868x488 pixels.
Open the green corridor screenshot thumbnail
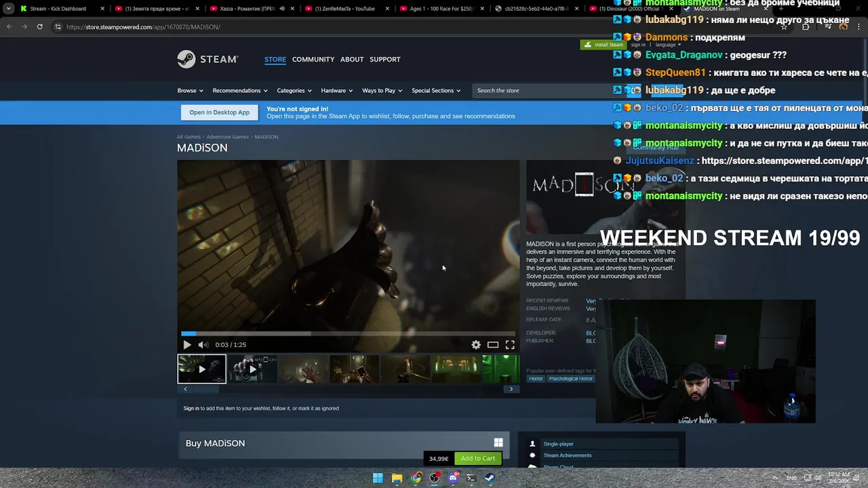(x=456, y=369)
